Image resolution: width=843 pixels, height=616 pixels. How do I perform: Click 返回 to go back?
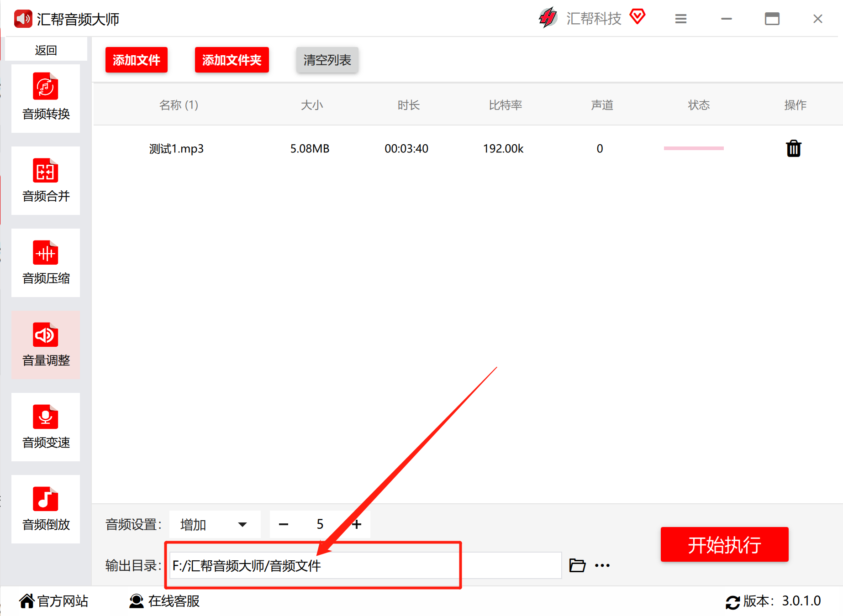tap(46, 50)
